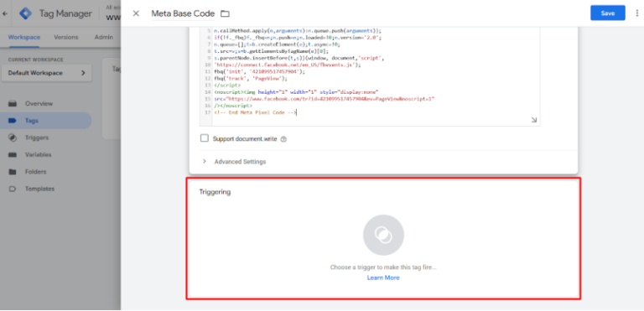Switch to the Workspace tab
The height and width of the screenshot is (311, 644).
point(24,37)
